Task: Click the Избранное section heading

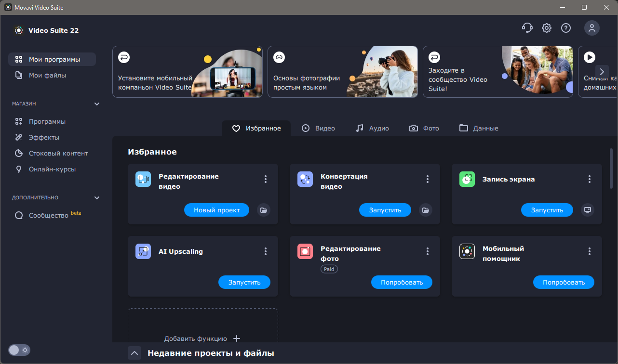Action: pyautogui.click(x=152, y=152)
